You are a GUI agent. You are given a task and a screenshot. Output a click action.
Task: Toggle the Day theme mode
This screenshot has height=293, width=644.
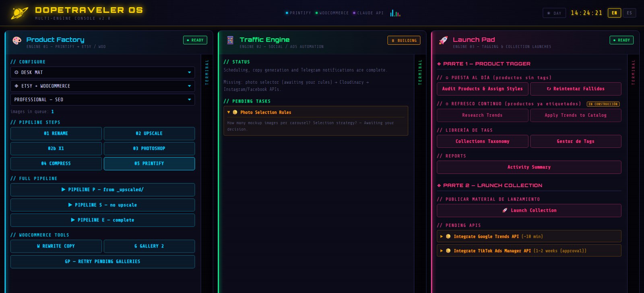tap(554, 13)
